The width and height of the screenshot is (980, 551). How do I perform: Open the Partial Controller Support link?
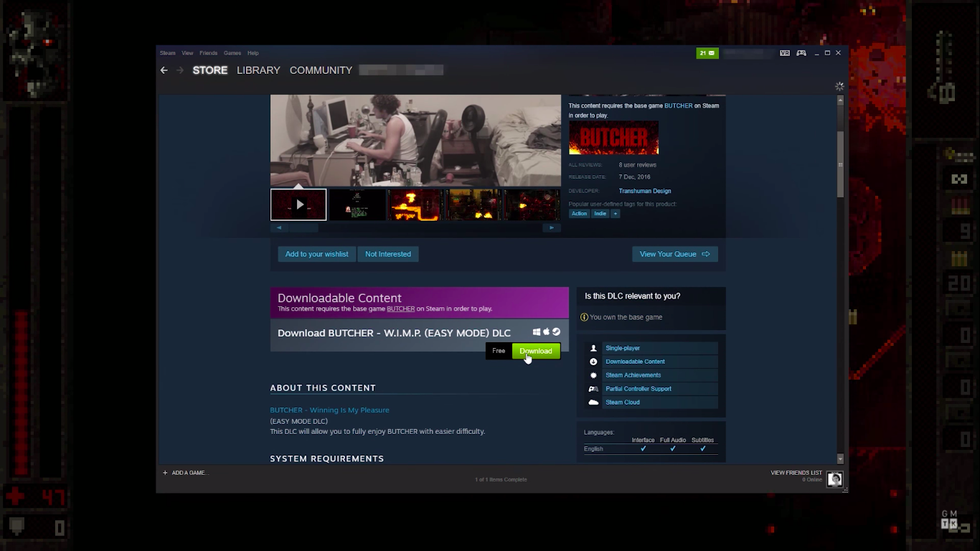click(x=639, y=389)
